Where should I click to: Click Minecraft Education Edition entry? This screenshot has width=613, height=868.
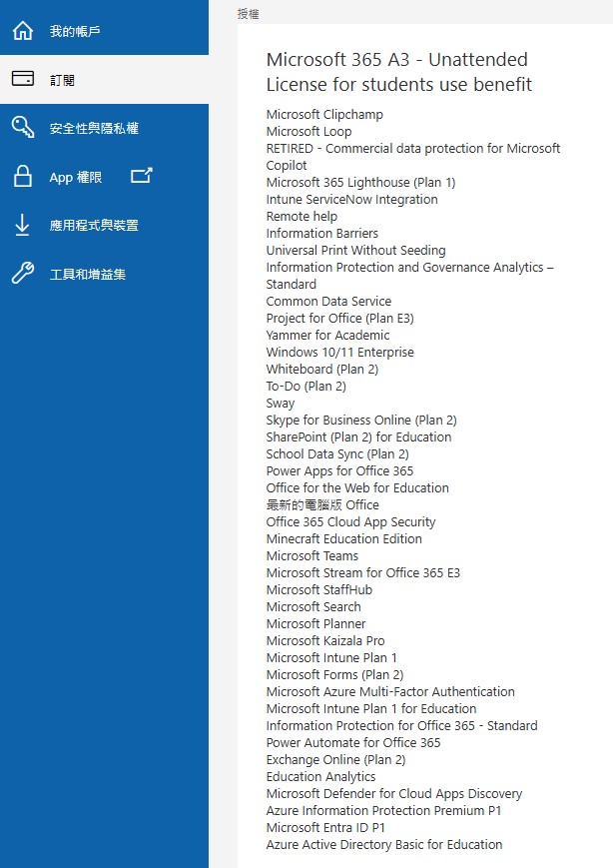[x=343, y=539]
